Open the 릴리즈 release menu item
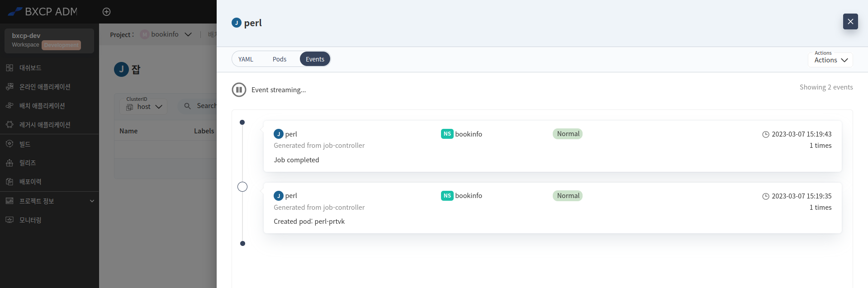Screen dimensions: 868x288 [49, 163]
